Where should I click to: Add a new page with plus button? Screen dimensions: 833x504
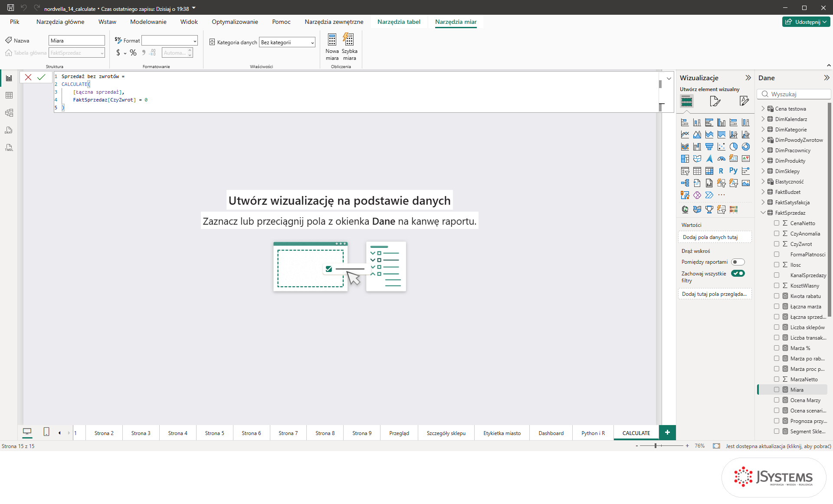point(667,432)
